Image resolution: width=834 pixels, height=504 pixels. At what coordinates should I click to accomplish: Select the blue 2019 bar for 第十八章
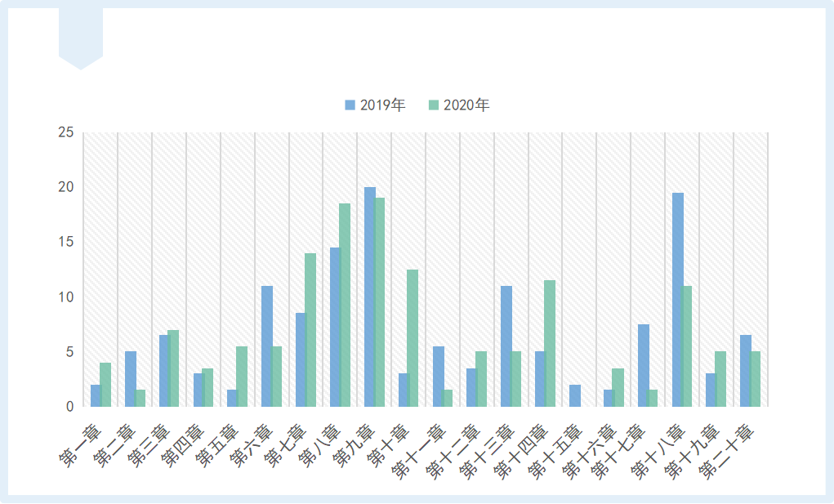[x=678, y=300]
